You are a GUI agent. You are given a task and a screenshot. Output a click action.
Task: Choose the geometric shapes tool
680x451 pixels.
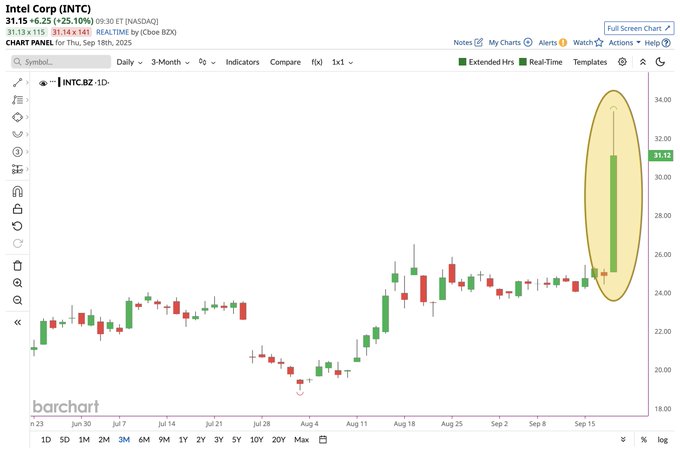pos(17,117)
